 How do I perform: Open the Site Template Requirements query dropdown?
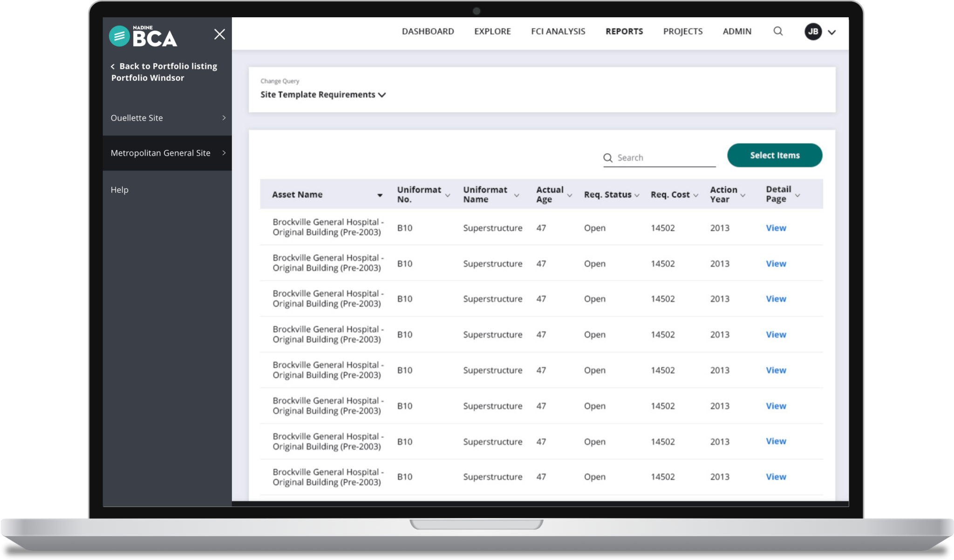pos(323,95)
